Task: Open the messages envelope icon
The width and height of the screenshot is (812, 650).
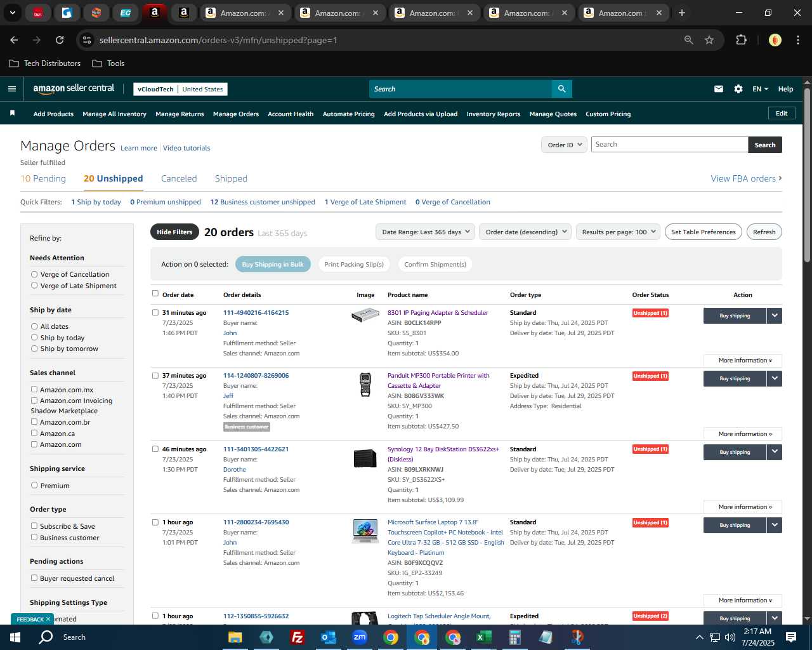Action: tap(719, 89)
